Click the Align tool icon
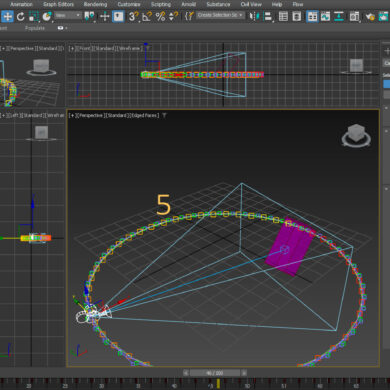Image resolution: width=390 pixels, height=390 pixels. click(x=268, y=16)
